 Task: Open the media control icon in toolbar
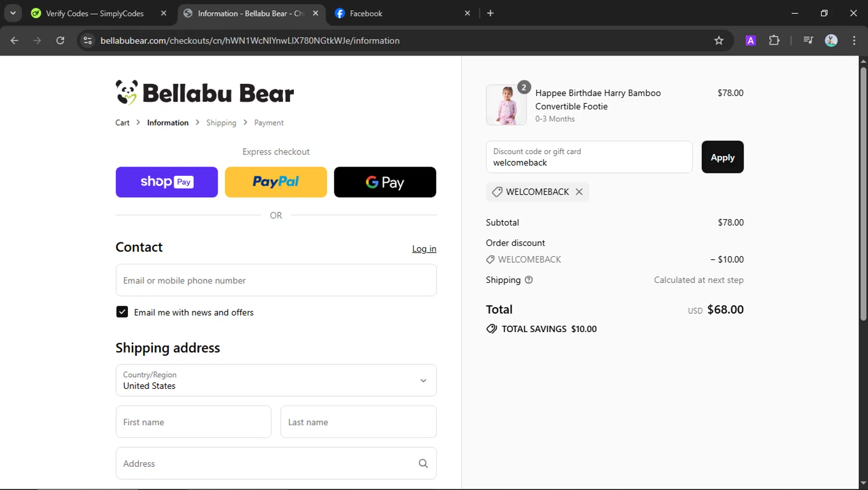pyautogui.click(x=808, y=40)
